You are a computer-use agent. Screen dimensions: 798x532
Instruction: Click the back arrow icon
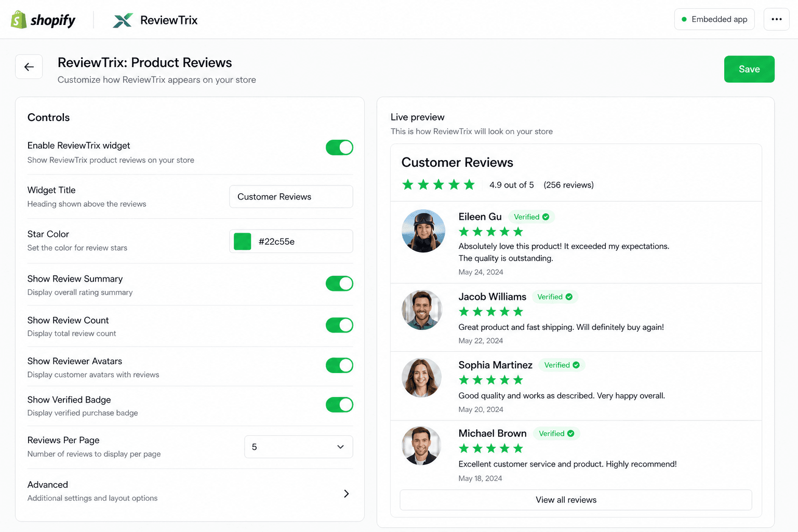(29, 66)
